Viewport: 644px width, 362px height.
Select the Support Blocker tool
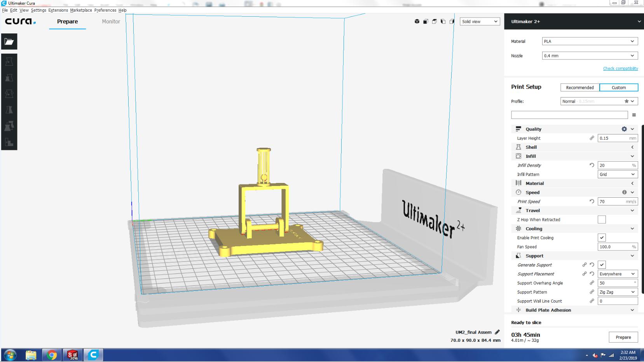(9, 142)
